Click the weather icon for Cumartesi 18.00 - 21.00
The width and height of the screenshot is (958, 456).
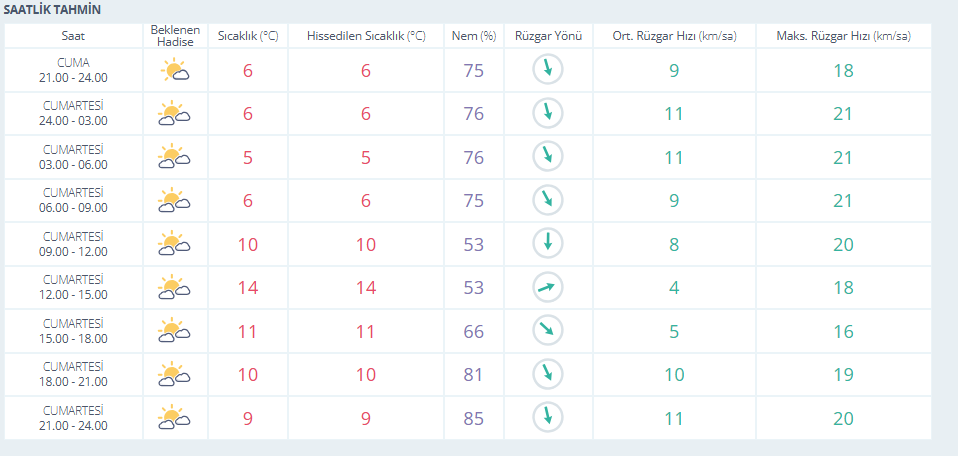click(x=174, y=374)
